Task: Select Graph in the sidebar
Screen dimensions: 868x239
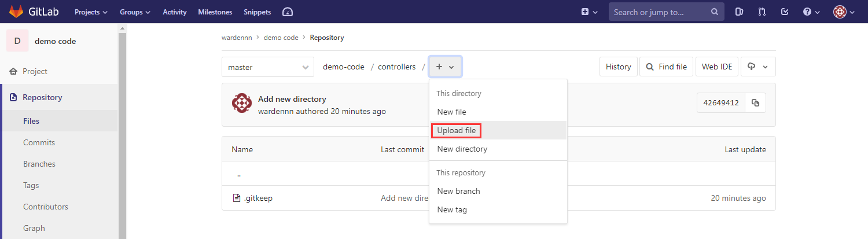Action: point(34,228)
